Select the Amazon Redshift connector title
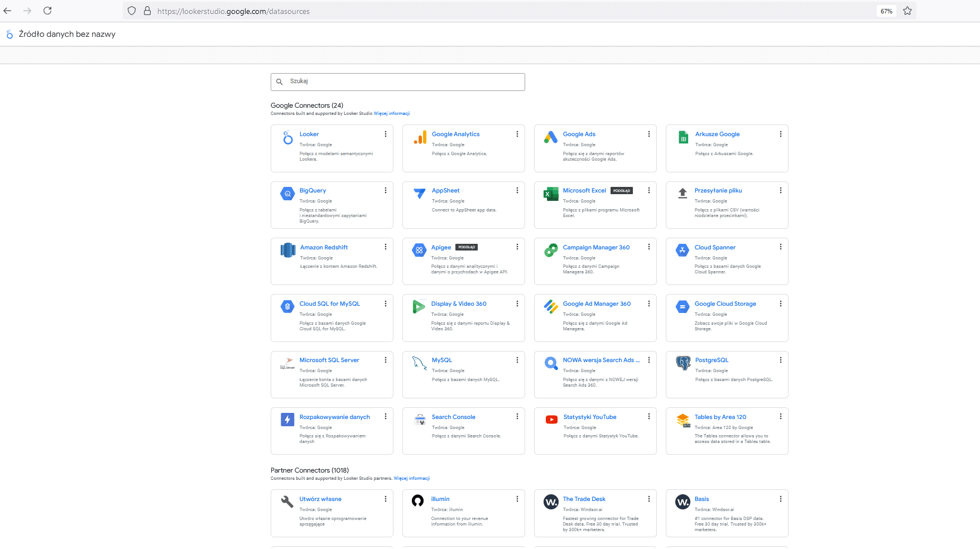This screenshot has width=980, height=549. coord(324,247)
